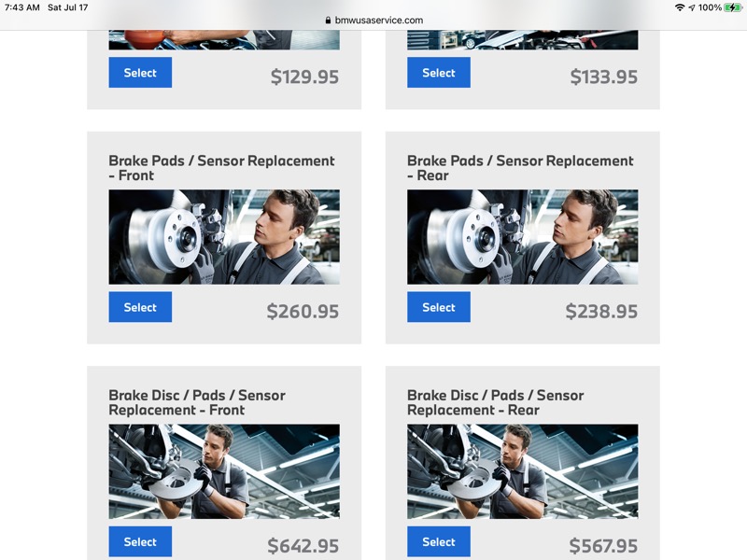This screenshot has height=560, width=747.
Task: Tap the battery charging icon
Action: pyautogui.click(x=732, y=7)
